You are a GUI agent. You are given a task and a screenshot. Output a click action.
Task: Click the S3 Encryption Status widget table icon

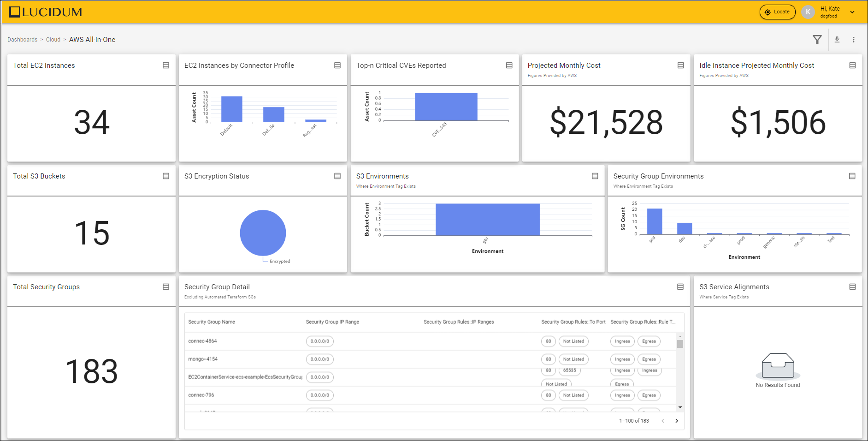(336, 176)
